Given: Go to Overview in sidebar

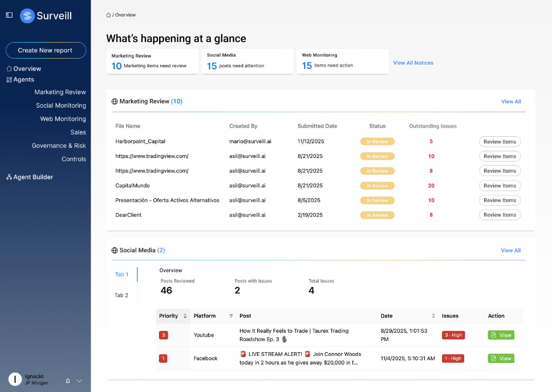Looking at the screenshot, I should [x=24, y=68].
